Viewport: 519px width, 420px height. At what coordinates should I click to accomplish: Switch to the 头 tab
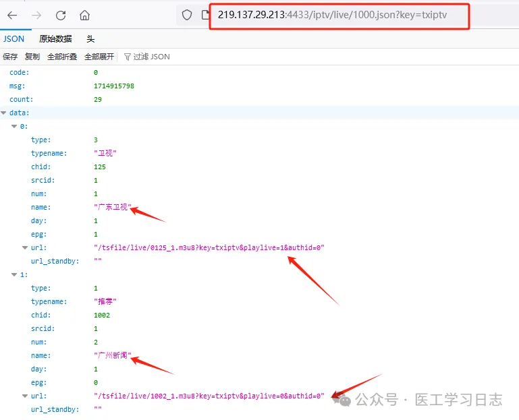[x=90, y=38]
